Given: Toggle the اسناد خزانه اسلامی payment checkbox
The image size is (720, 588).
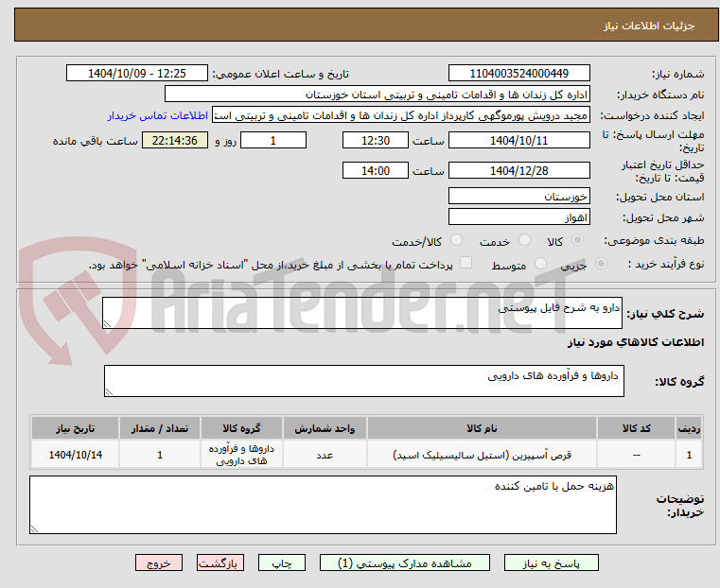Looking at the screenshot, I should [x=465, y=263].
